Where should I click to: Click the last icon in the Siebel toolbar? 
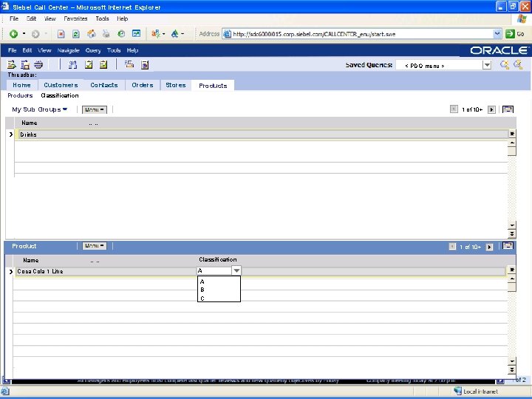click(145, 64)
